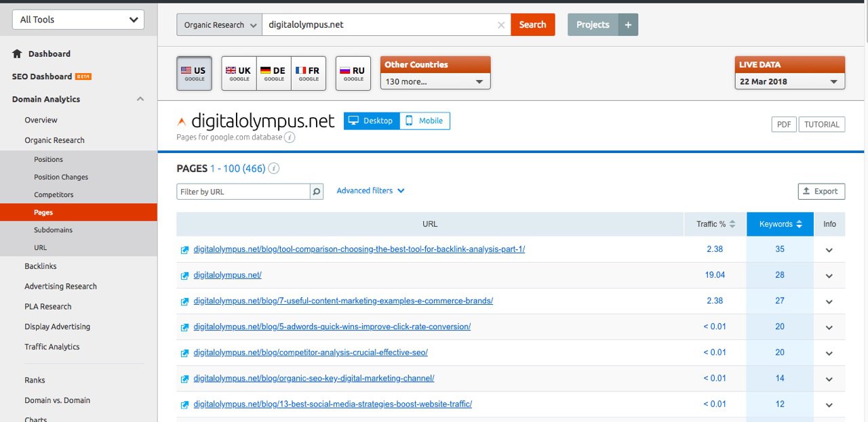Select the FR Google database
Image resolution: width=868 pixels, height=422 pixels.
tap(309, 73)
